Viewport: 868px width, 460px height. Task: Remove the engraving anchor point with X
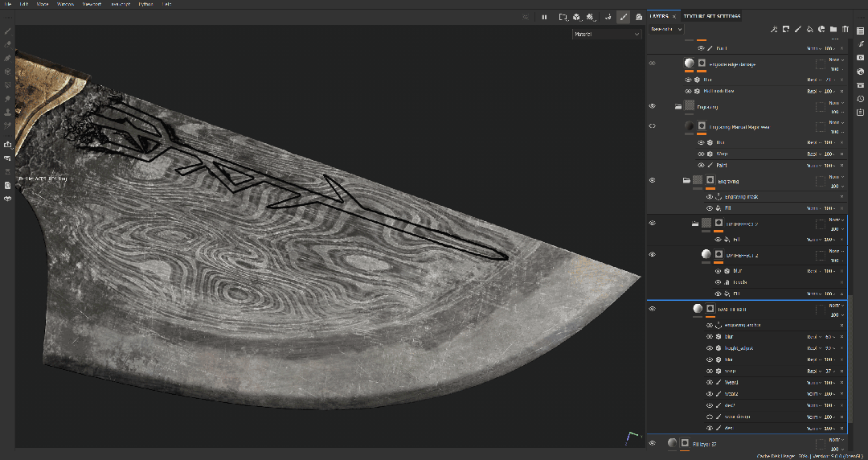(842, 326)
